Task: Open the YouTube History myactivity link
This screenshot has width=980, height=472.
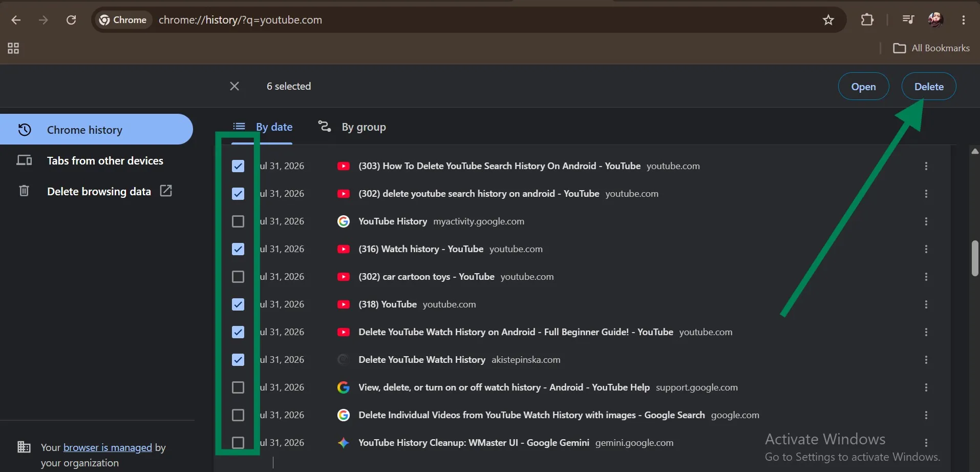Action: click(393, 221)
